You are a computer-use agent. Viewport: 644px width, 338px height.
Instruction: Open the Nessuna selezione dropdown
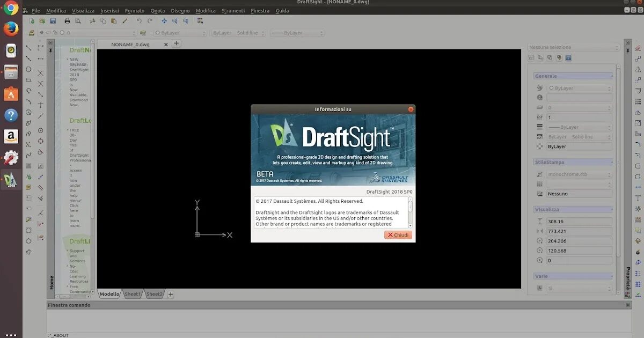pyautogui.click(x=574, y=47)
